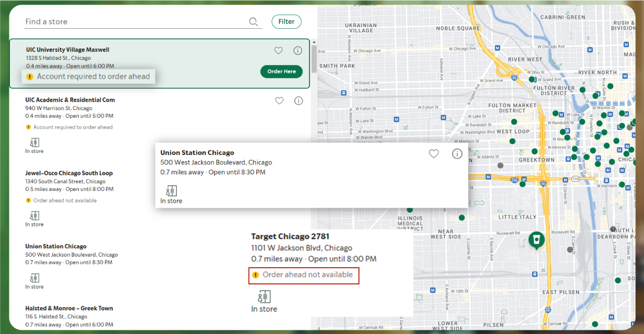Image resolution: width=644 pixels, height=334 pixels.
Task: Select UIC University Village Maxwell store name
Action: coord(67,50)
